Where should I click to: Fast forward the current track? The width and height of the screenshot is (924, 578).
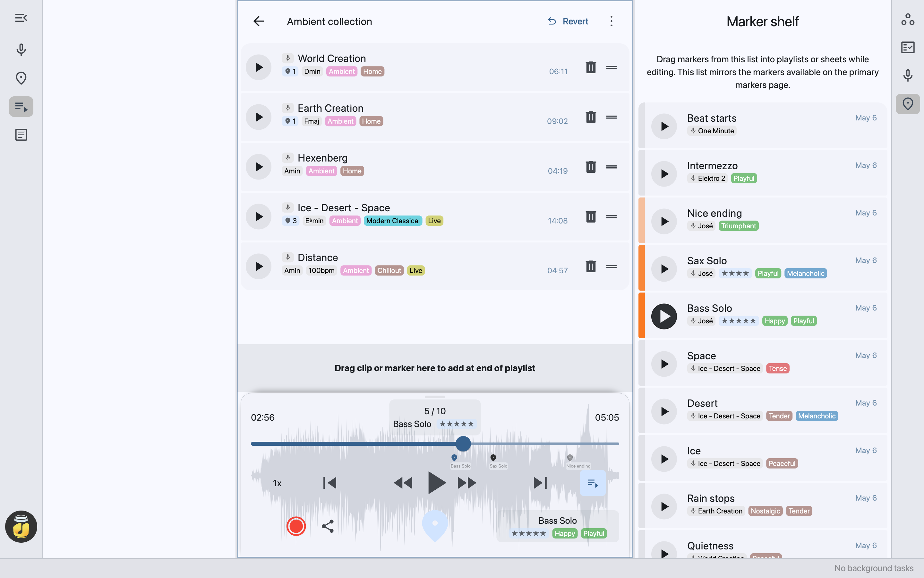467,483
